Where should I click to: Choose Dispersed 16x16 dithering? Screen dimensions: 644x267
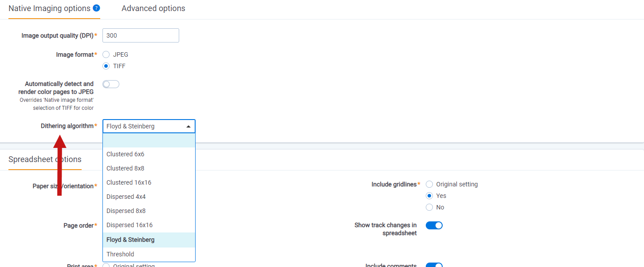(149, 225)
